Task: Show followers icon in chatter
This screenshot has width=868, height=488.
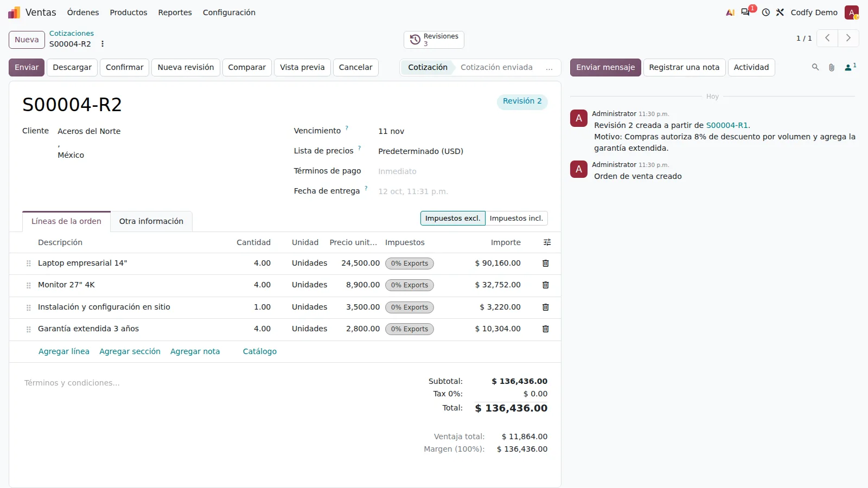Action: [850, 67]
